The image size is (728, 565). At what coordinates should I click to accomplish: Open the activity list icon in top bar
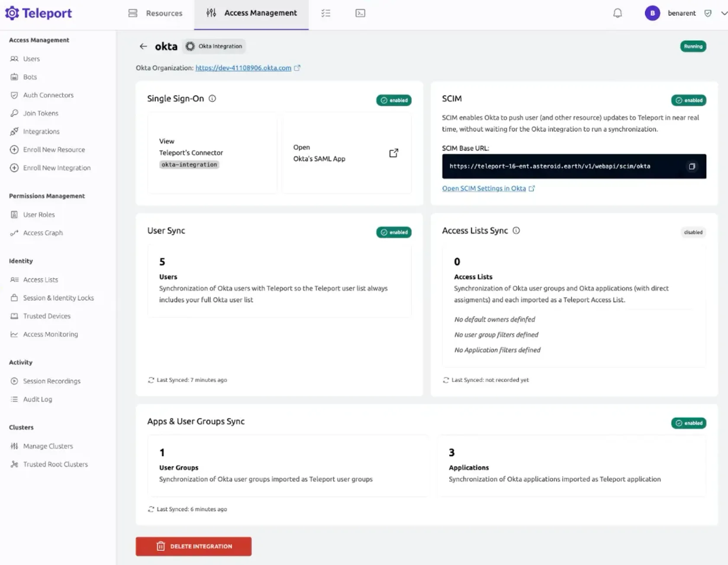click(x=326, y=13)
